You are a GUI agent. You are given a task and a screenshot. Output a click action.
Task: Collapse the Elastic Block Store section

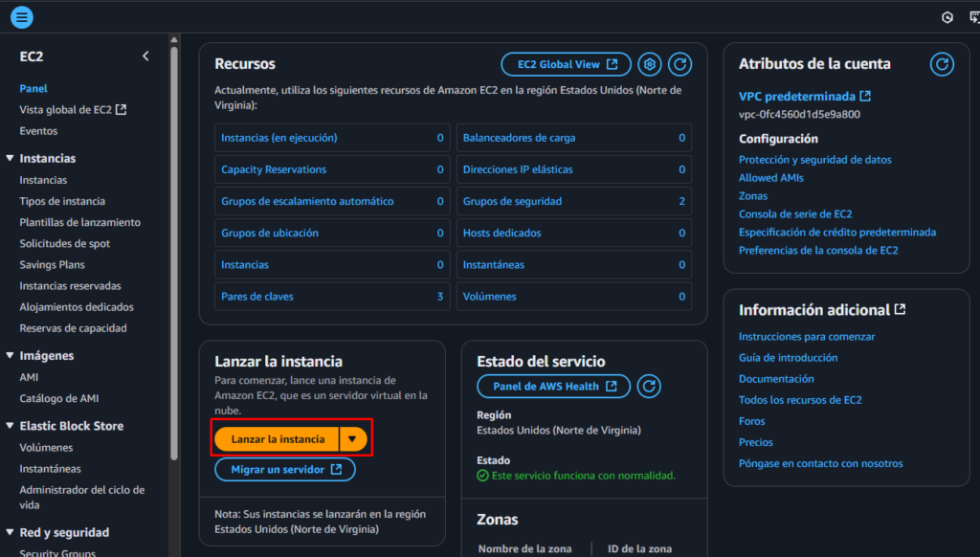click(x=10, y=426)
